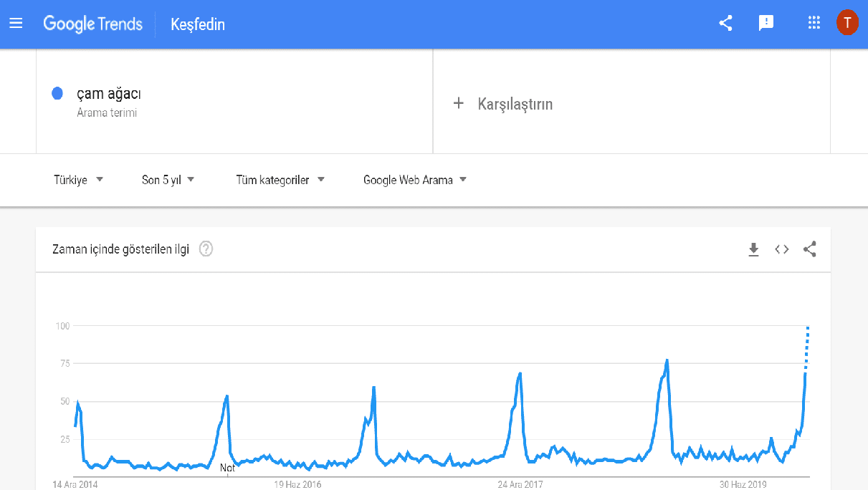Image resolution: width=868 pixels, height=490 pixels.
Task: Open the Türkiye region dropdown
Action: [79, 180]
